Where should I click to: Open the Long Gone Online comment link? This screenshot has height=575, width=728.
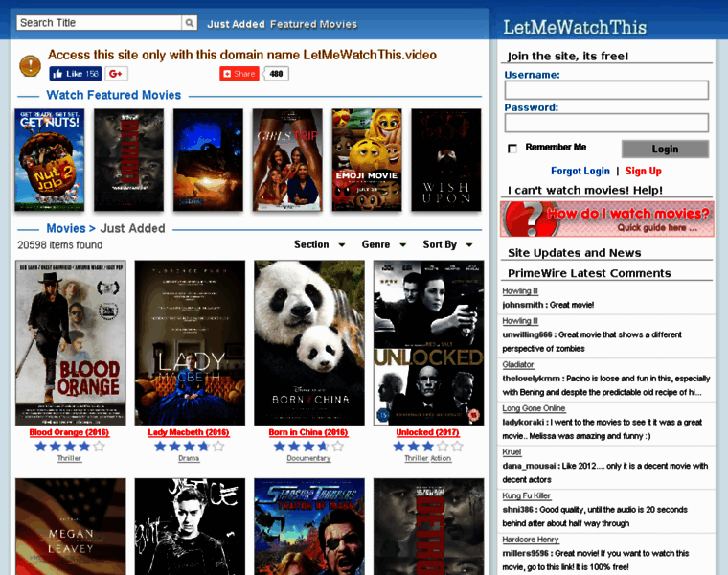pyautogui.click(x=534, y=408)
